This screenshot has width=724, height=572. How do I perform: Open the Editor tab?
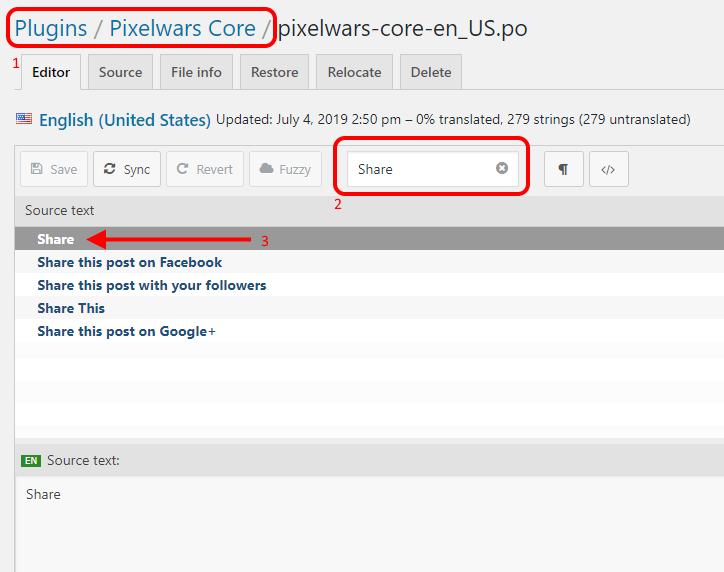[x=51, y=72]
